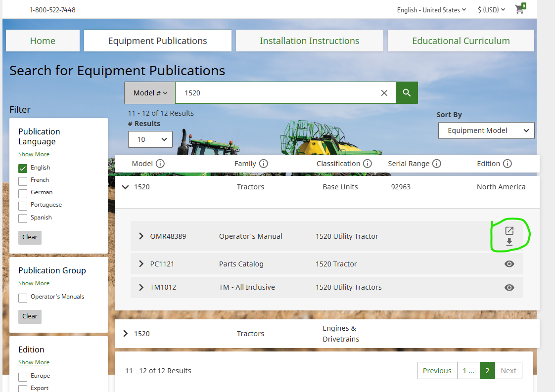Viewport: 555px width, 392px height.
Task: Go to the Educational Curriculum tab
Action: tap(461, 41)
